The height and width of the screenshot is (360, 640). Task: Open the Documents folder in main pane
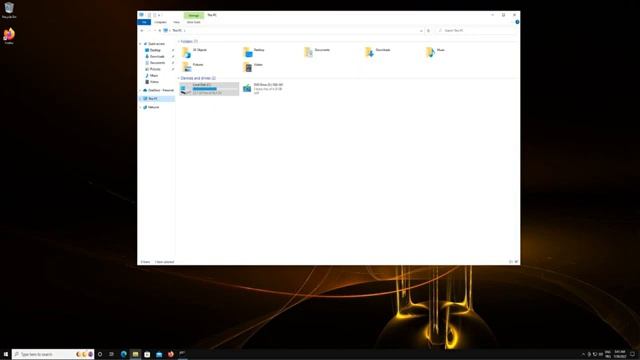point(317,52)
